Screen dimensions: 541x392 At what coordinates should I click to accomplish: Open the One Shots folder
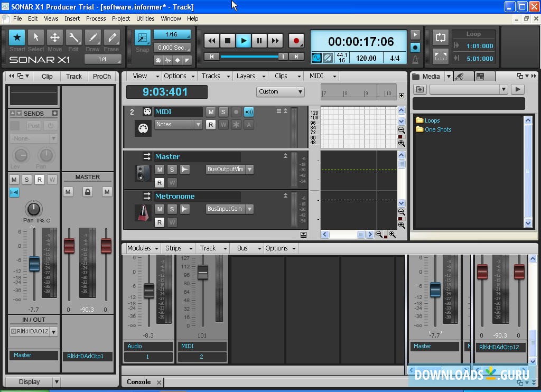click(434, 129)
